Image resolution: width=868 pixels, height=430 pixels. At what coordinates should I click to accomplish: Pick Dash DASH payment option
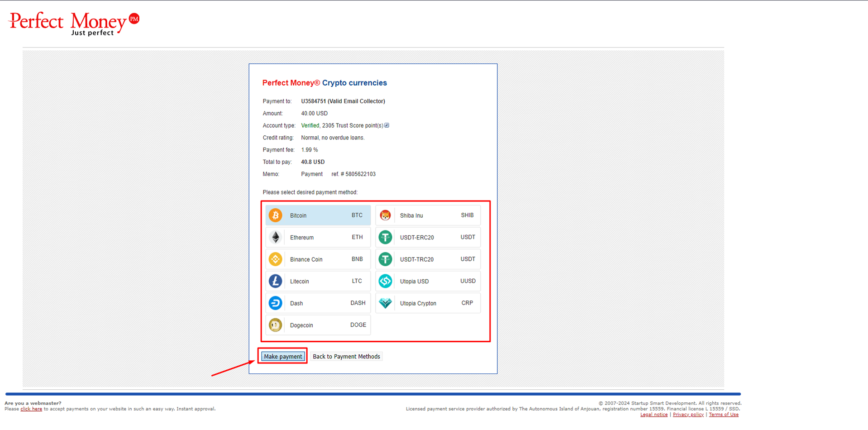318,303
